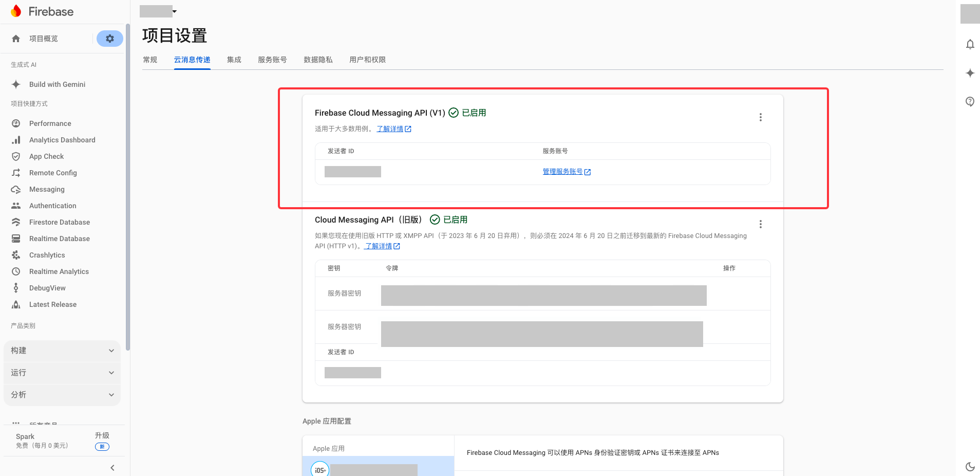Open the 管理服务账号 link

(x=567, y=172)
